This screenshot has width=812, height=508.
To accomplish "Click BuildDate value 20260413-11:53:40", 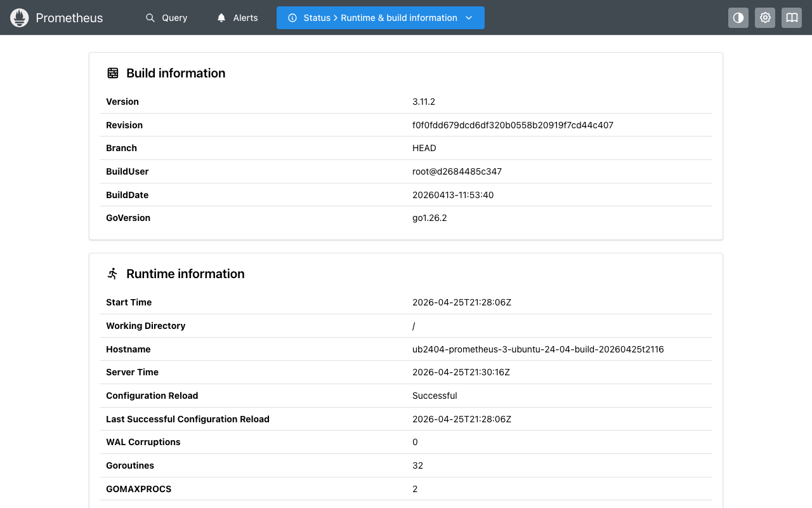I will (453, 195).
